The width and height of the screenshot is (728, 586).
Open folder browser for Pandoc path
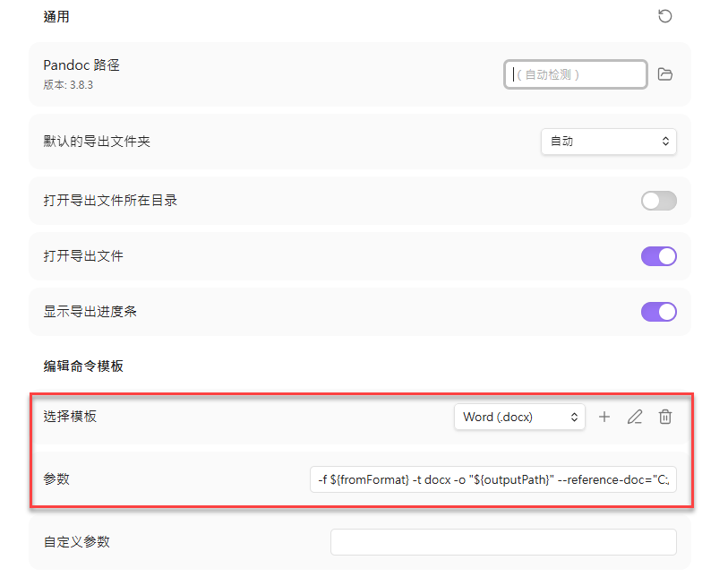pos(664,74)
